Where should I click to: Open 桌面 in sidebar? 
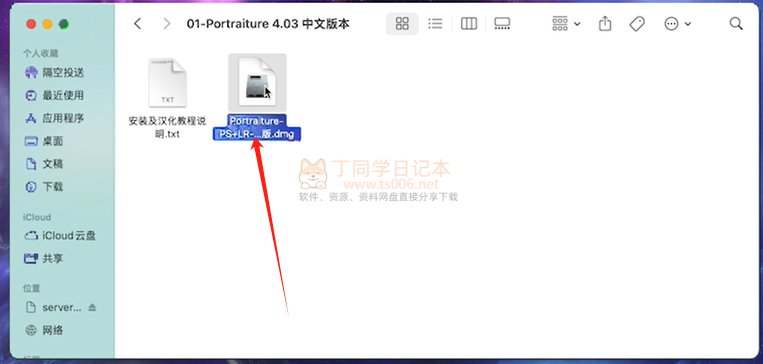(53, 141)
